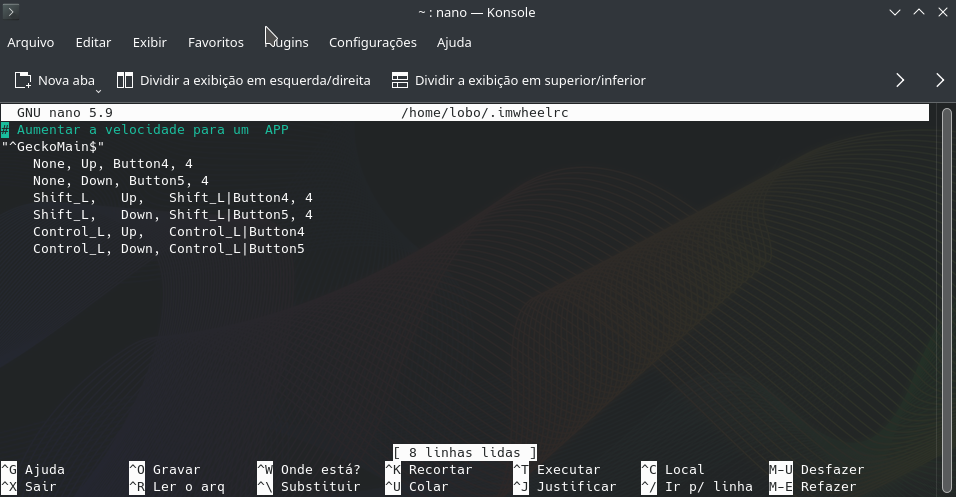The height and width of the screenshot is (497, 956).
Task: Click 'GNU nano 5.9' header text
Action: [65, 113]
